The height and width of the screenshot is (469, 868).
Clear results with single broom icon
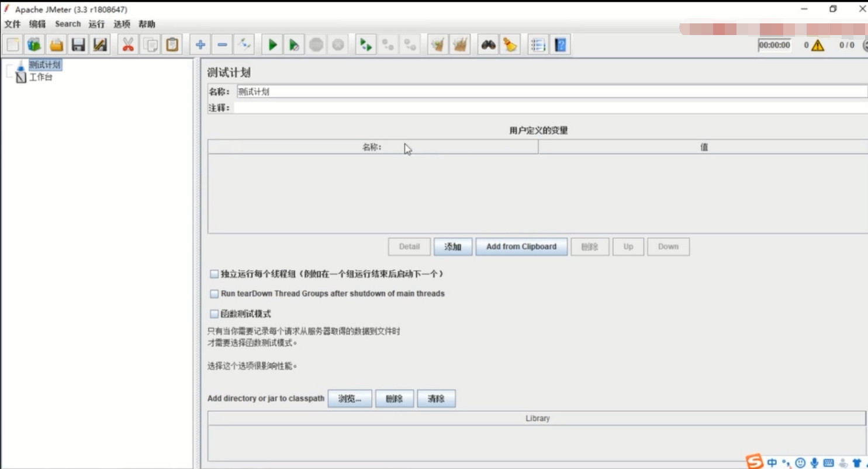click(x=437, y=44)
